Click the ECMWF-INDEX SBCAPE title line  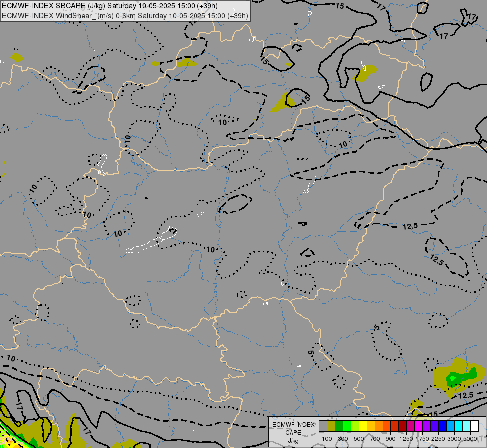tap(110, 6)
